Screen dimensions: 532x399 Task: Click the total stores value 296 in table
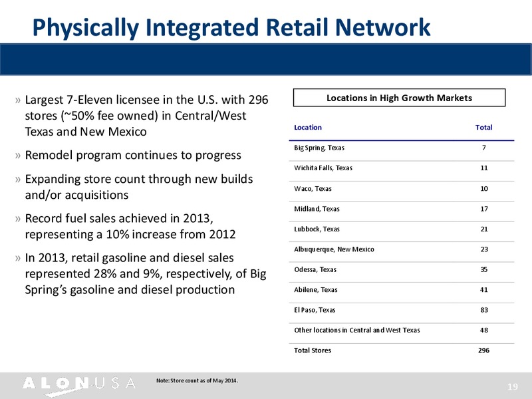(x=484, y=350)
